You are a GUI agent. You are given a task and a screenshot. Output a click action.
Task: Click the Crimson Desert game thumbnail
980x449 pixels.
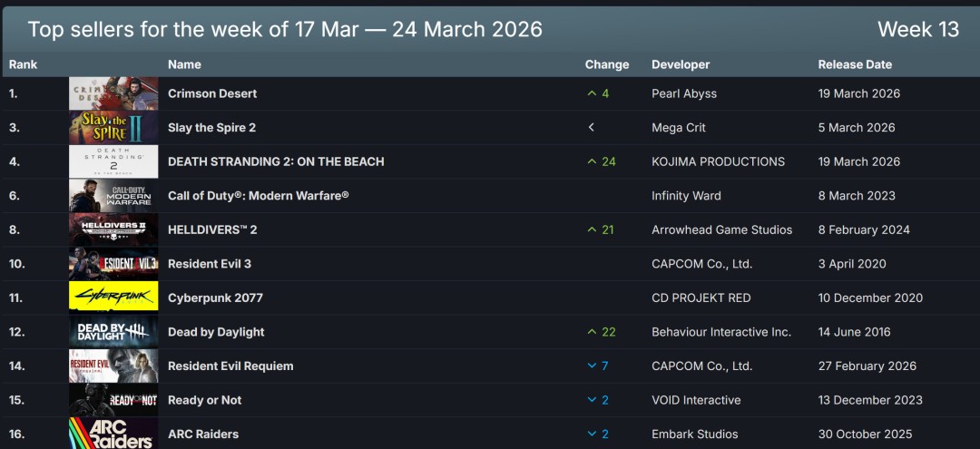pyautogui.click(x=113, y=93)
